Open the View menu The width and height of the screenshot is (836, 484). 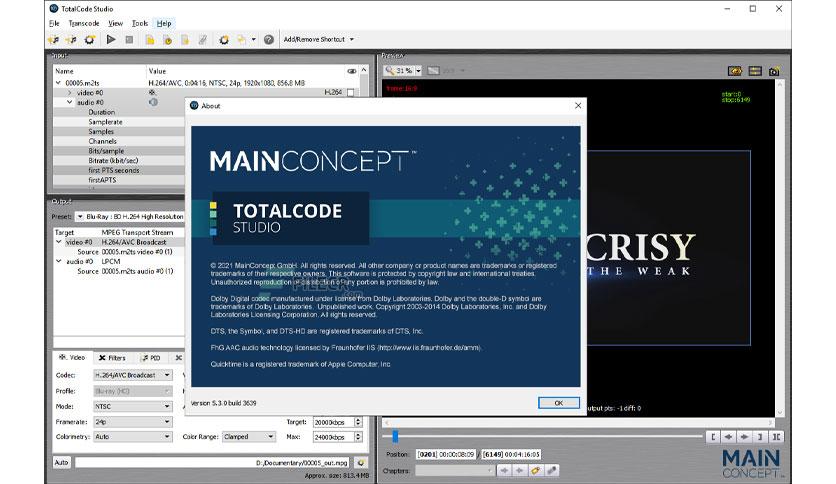[115, 23]
